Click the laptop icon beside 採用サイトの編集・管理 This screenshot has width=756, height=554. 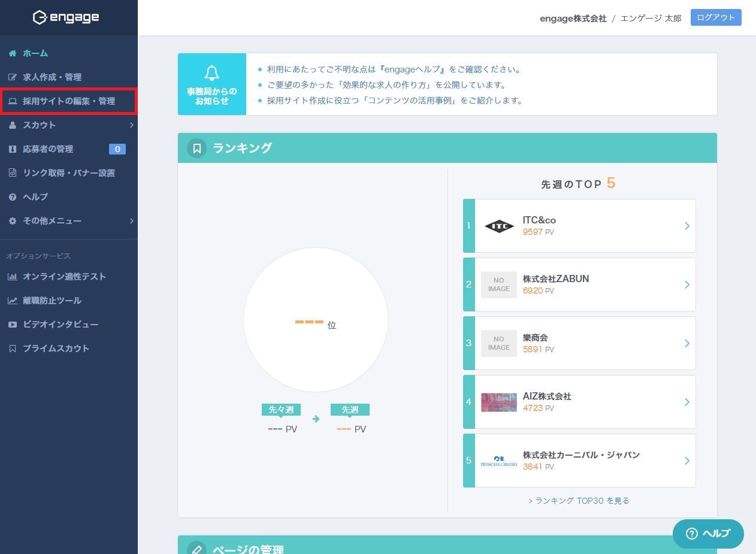(12, 101)
